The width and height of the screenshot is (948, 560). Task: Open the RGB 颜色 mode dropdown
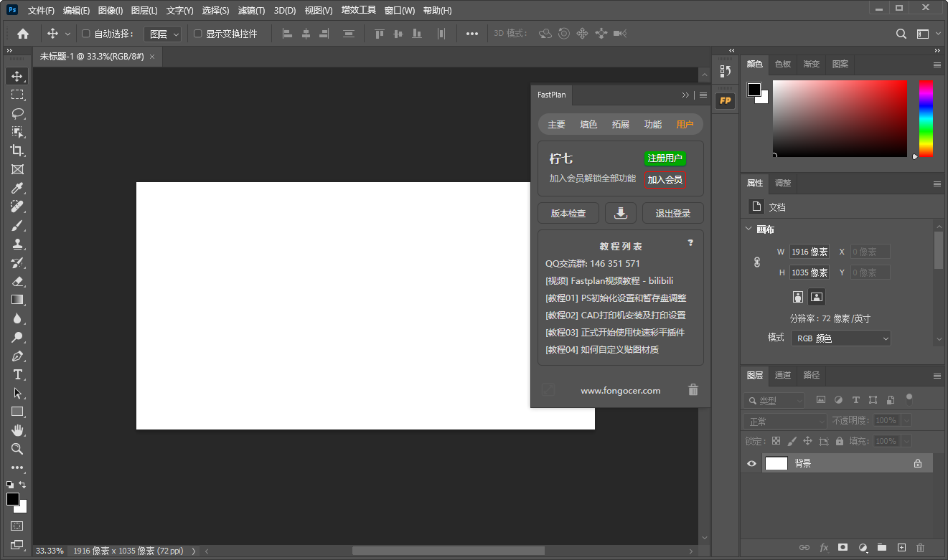click(840, 338)
